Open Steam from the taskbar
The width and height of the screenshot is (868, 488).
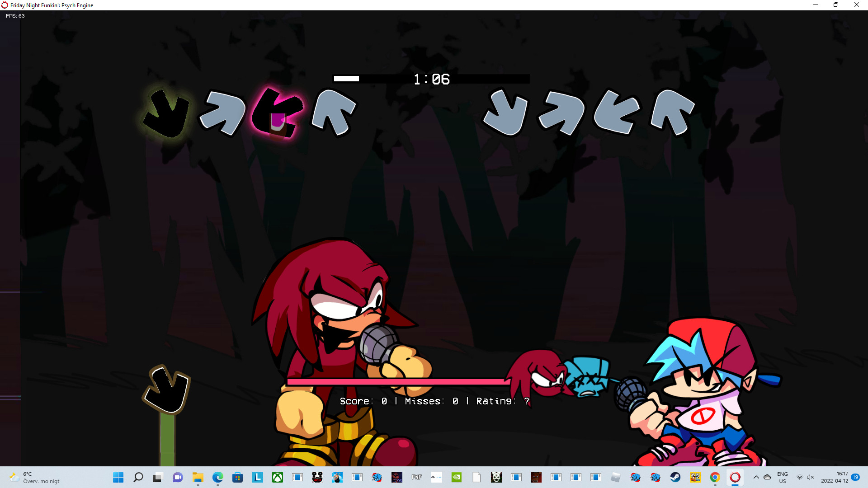pyautogui.click(x=675, y=477)
